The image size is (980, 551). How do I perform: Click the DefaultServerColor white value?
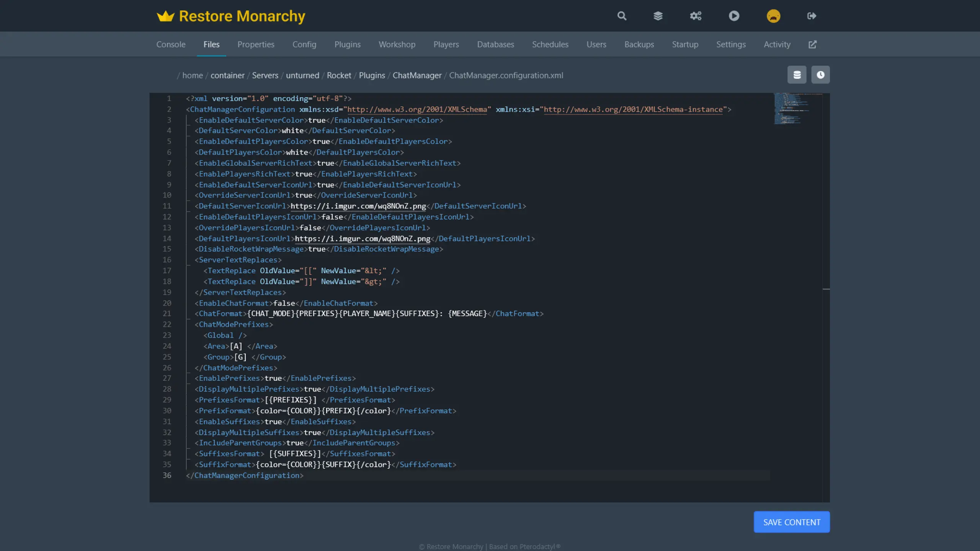(x=293, y=130)
